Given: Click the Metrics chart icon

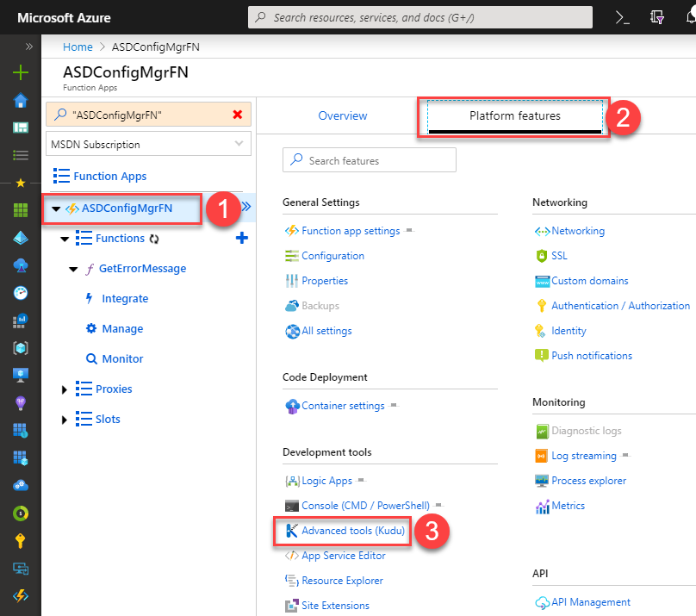Looking at the screenshot, I should click(x=542, y=507).
